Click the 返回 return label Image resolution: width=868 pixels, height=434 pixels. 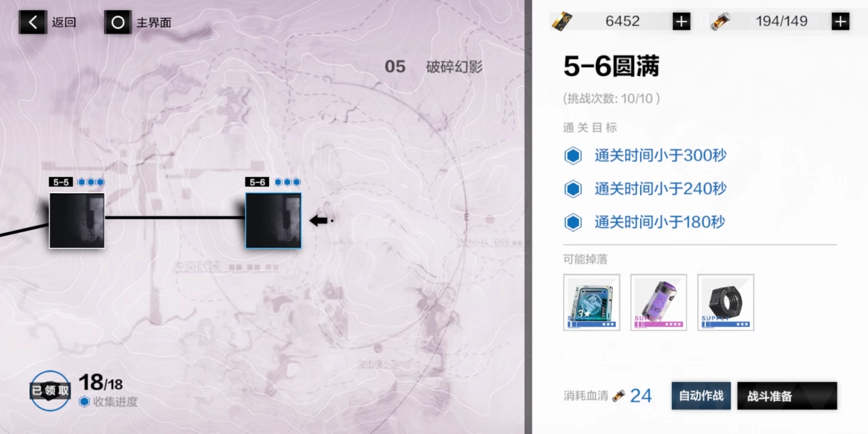click(x=64, y=22)
